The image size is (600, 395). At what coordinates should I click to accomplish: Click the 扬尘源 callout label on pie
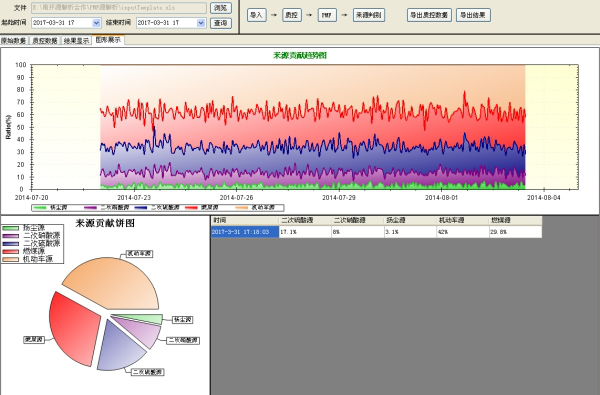182,320
